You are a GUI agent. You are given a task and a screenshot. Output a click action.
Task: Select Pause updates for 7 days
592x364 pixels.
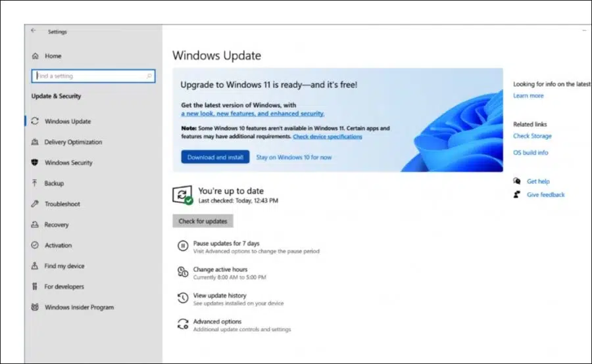coord(226,243)
